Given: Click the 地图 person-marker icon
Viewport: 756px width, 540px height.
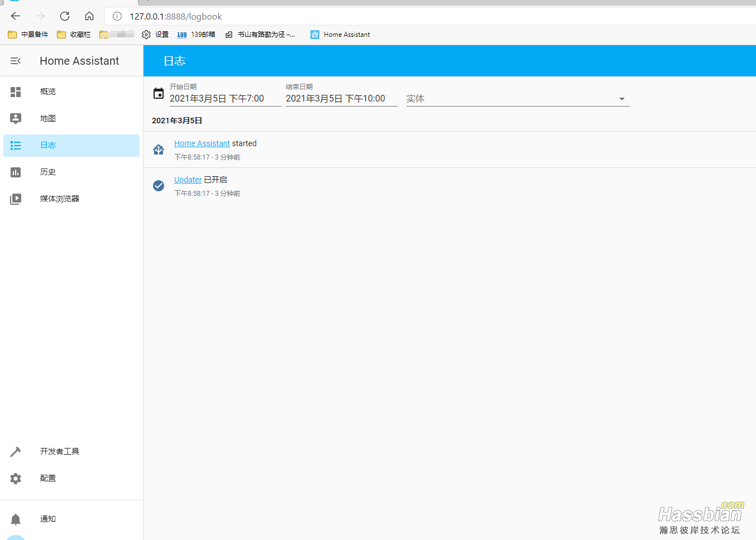Looking at the screenshot, I should (16, 118).
